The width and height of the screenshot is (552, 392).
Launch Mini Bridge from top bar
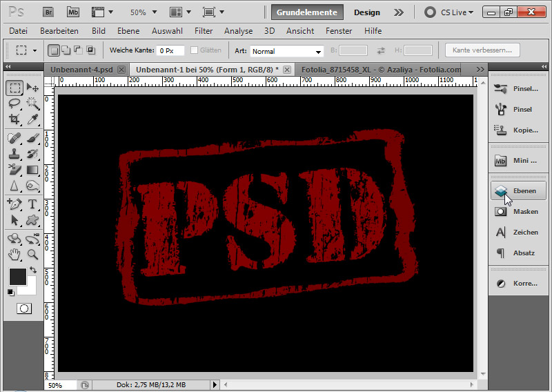pos(73,12)
